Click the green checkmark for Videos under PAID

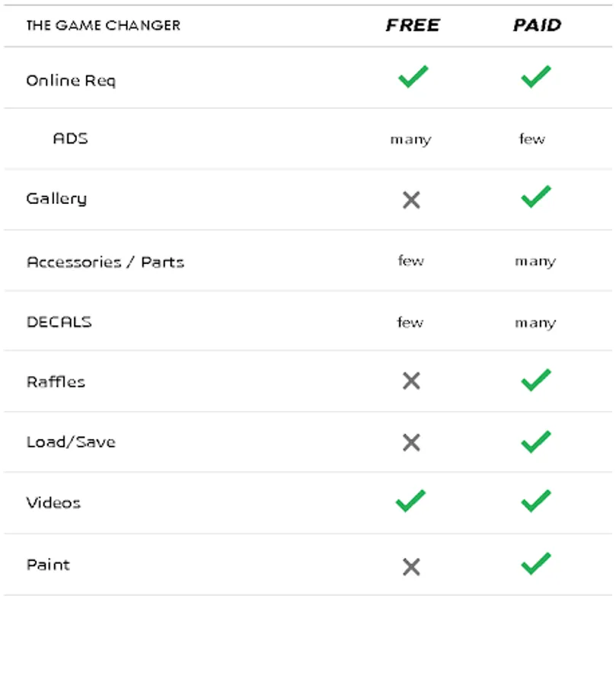pyautogui.click(x=535, y=501)
